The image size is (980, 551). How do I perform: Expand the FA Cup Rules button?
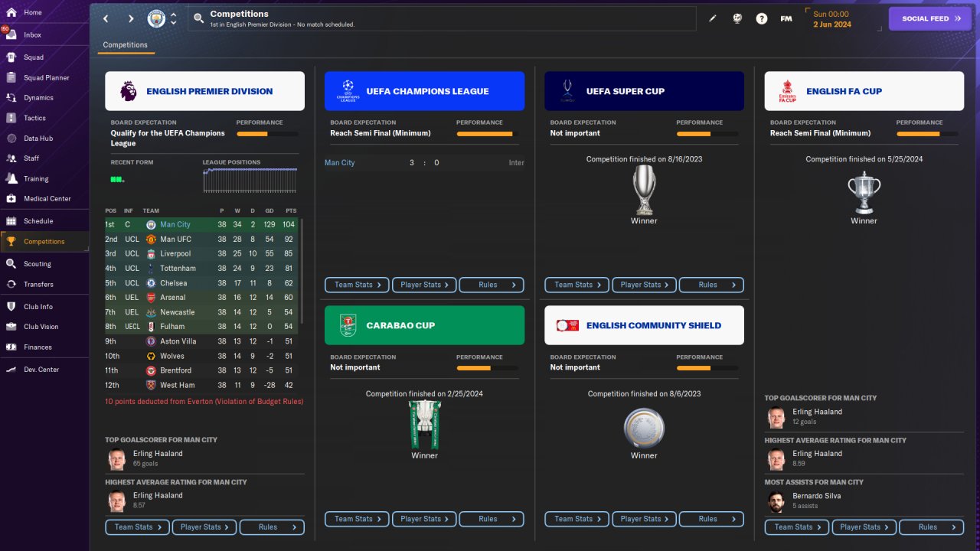[x=931, y=527]
